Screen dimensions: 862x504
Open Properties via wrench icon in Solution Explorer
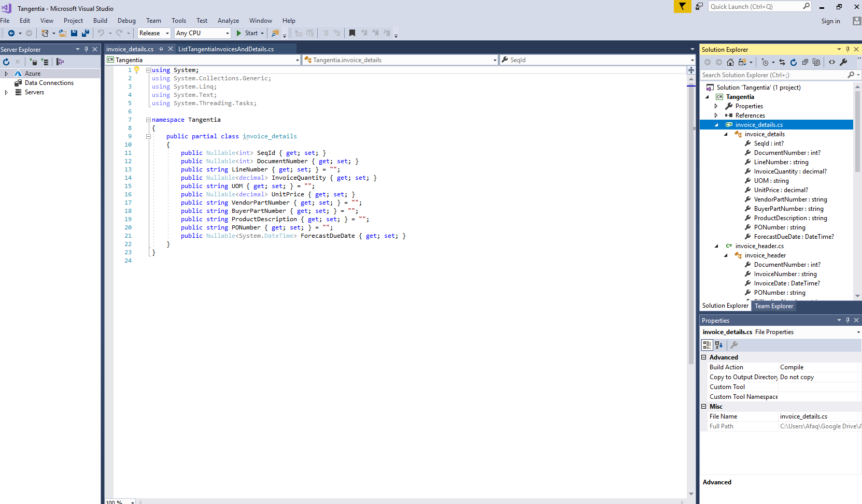click(x=843, y=62)
